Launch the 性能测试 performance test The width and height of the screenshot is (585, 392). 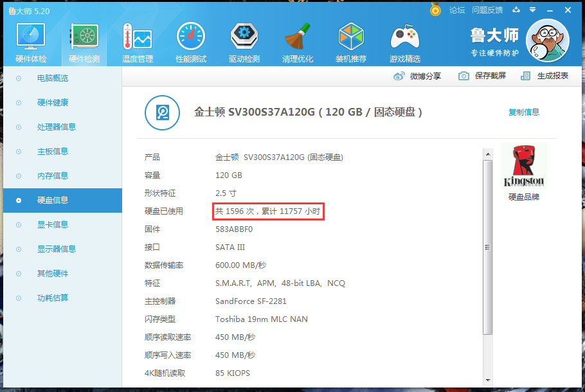190,39
